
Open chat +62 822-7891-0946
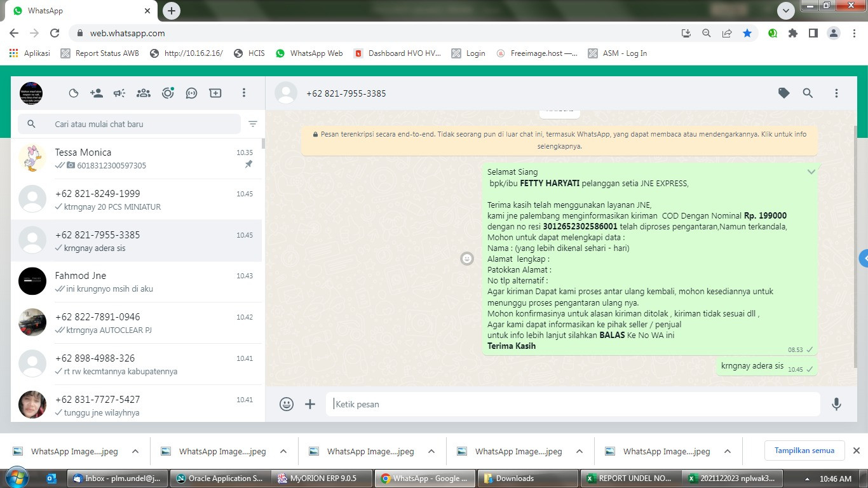[137, 323]
